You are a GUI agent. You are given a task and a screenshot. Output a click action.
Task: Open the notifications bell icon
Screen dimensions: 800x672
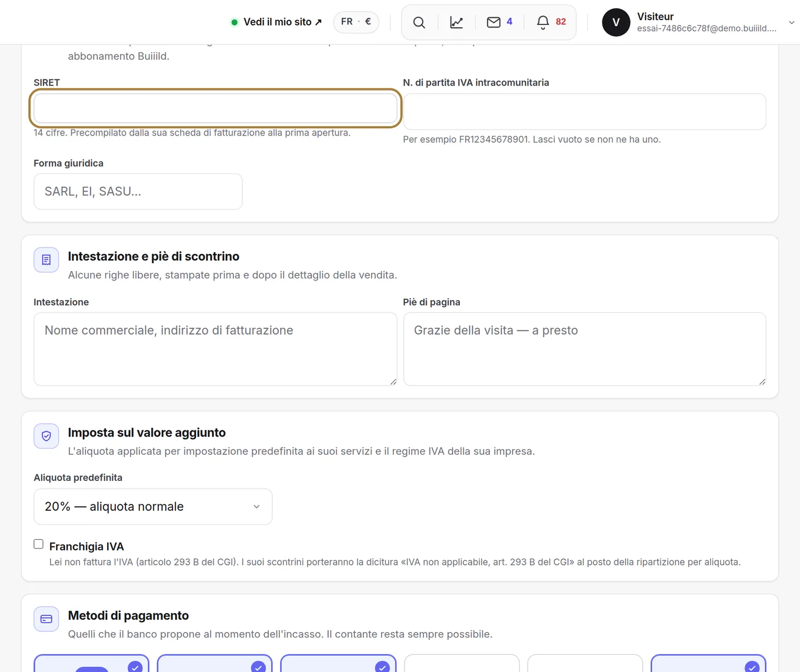point(543,22)
